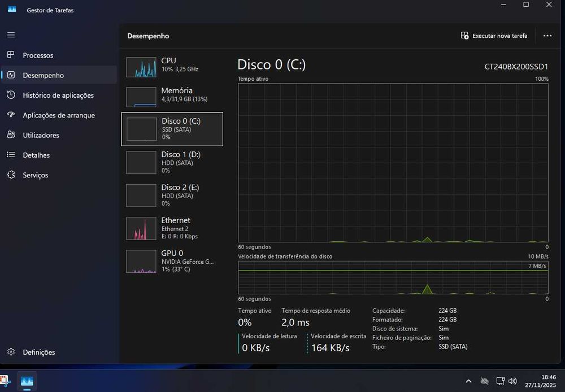Click the Detalhes list icon
Viewport: 565px width, 392px height.
(x=11, y=155)
